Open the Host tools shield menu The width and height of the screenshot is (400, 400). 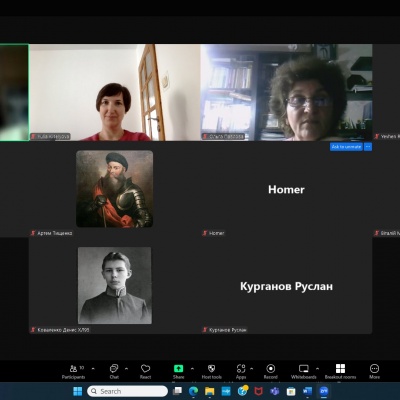(211, 372)
